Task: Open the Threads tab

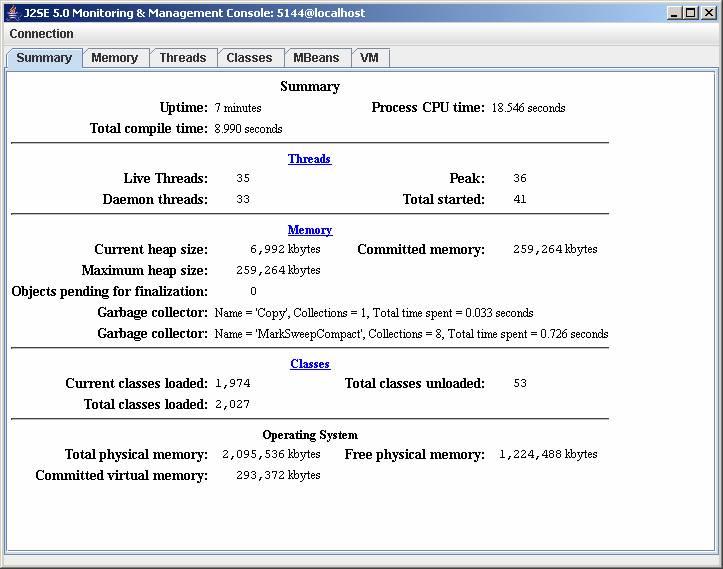Action: (183, 58)
